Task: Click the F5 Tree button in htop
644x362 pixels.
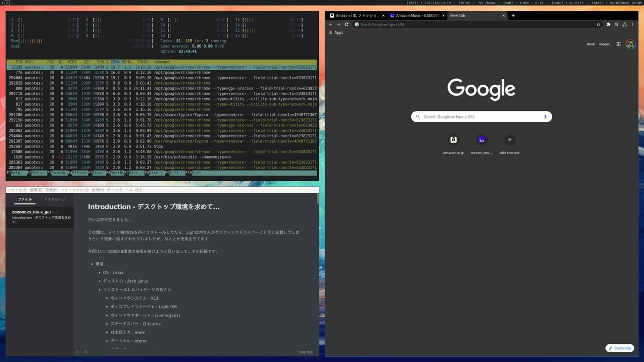Action: pyautogui.click(x=97, y=173)
